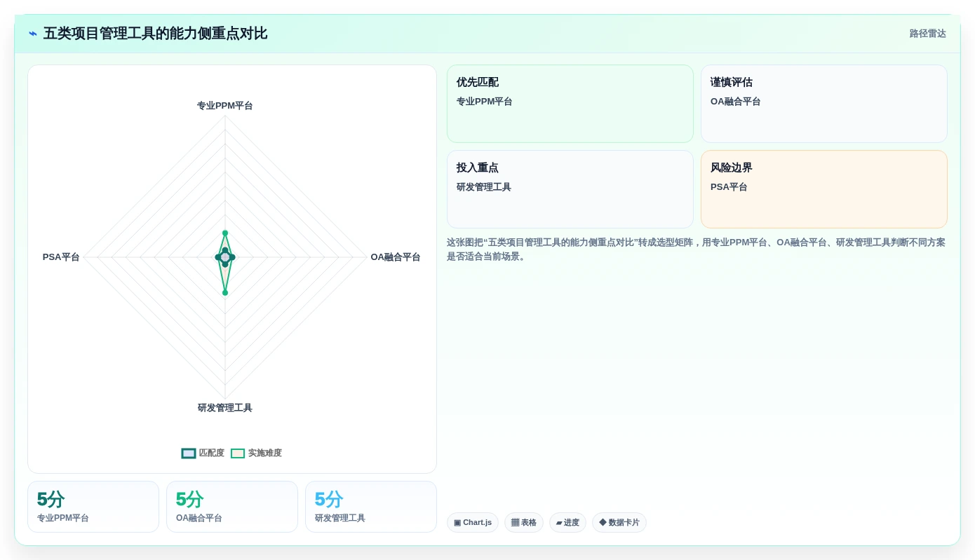Click the bottom 实施难度 data point on the radar
The height and width of the screenshot is (560, 975).
click(225, 293)
